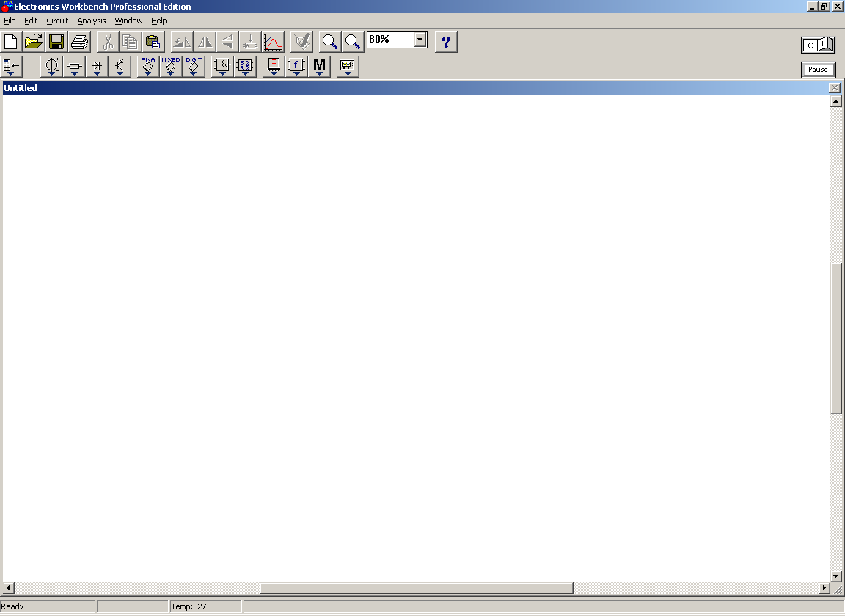The image size is (845, 616).
Task: Save the circuit with floppy disk icon
Action: 56,42
